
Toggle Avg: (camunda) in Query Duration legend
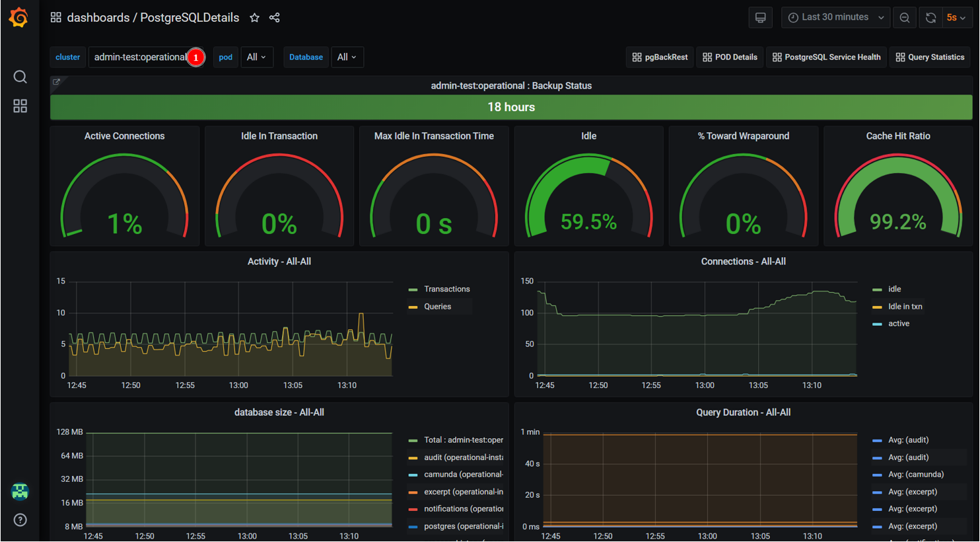click(916, 474)
